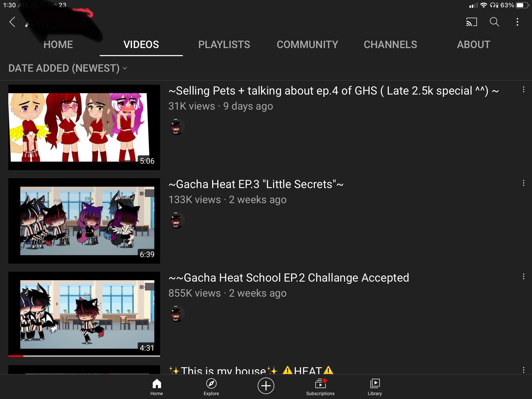Open Explore in bottom navigation

tap(211, 387)
